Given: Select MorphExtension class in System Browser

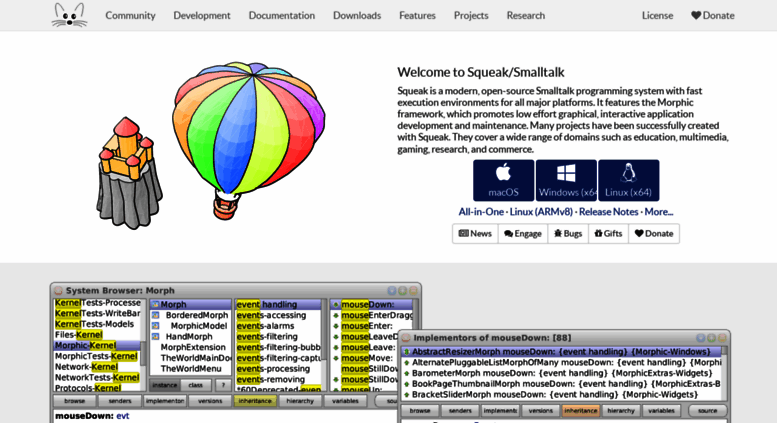Looking at the screenshot, I should point(193,347).
